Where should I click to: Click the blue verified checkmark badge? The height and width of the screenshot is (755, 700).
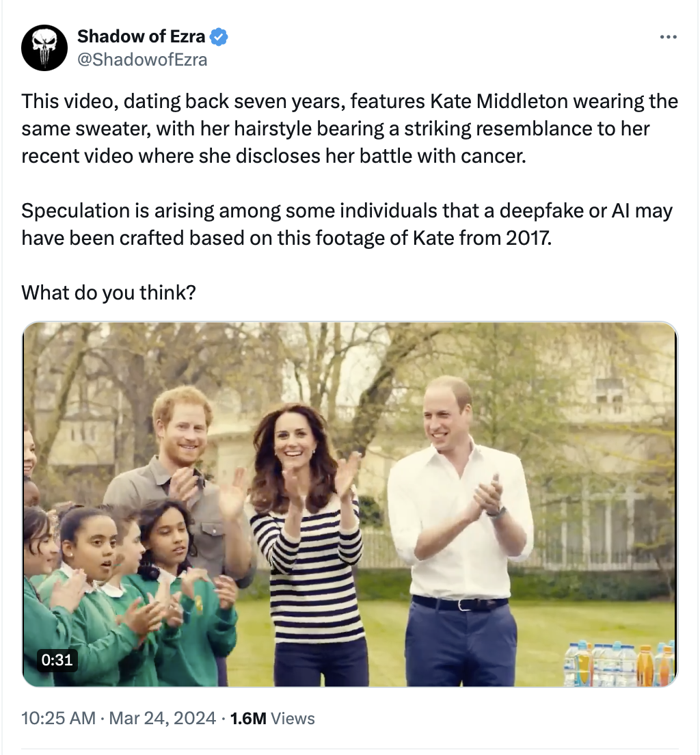pos(219,37)
